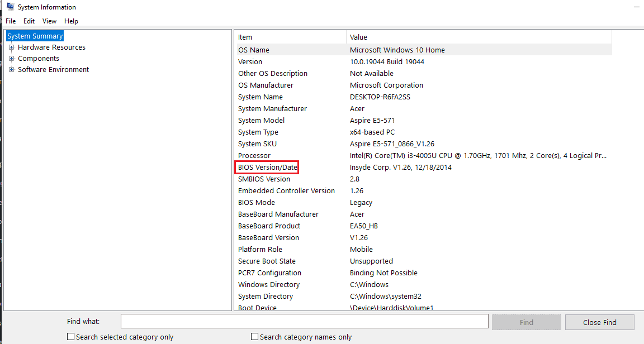Screen dimensions: 644x344
Task: Click the Close Find button
Action: click(x=599, y=322)
